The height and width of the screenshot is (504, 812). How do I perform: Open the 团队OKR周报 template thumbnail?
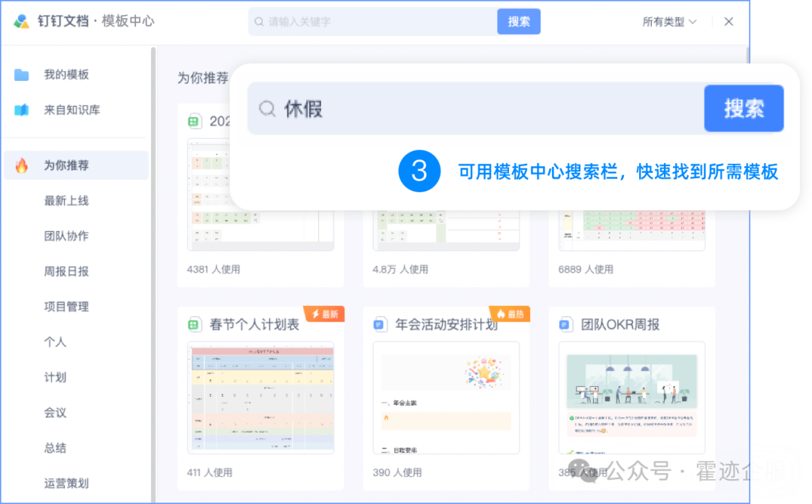[x=632, y=398]
